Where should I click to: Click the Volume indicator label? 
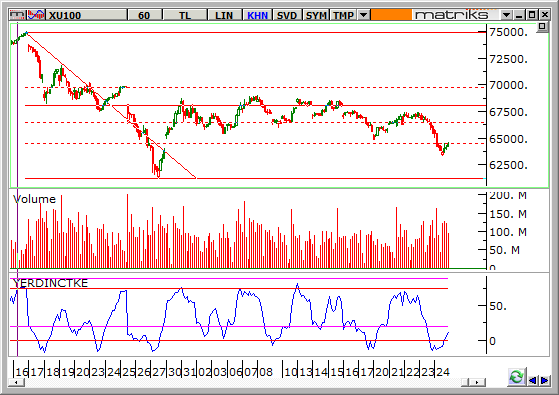coord(34,199)
